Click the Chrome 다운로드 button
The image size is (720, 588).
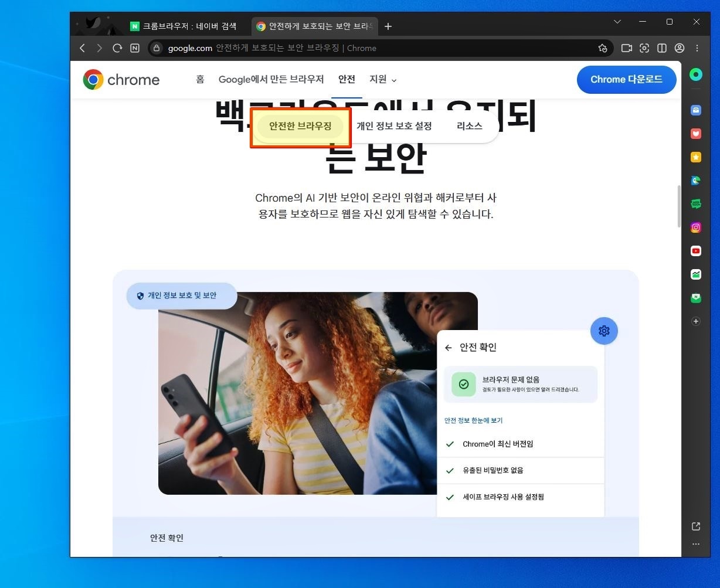coord(626,80)
